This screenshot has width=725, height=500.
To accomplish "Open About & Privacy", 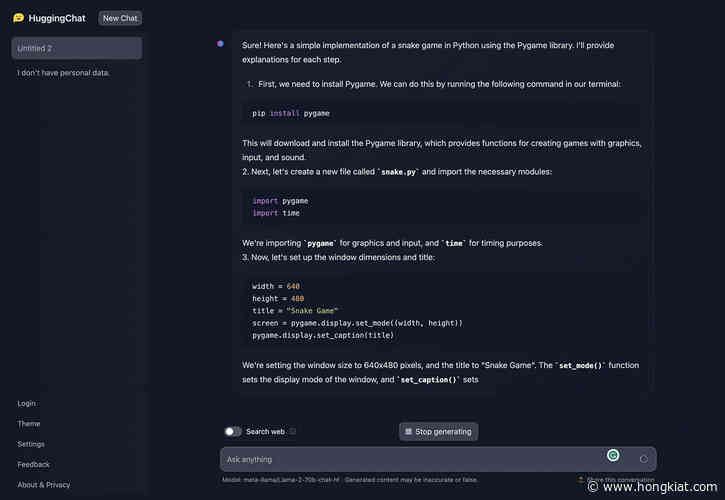I will click(x=44, y=485).
